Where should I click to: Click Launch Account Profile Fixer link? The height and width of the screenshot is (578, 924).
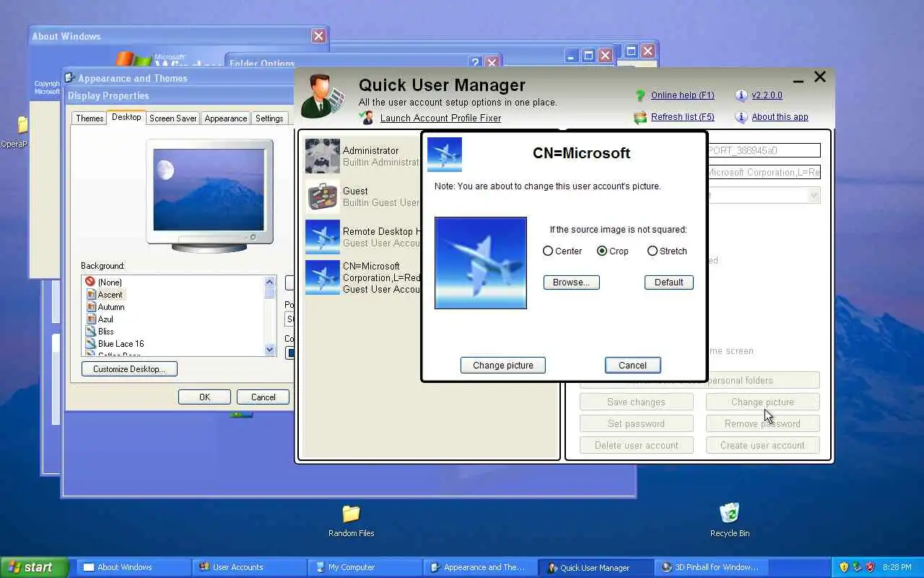click(x=440, y=118)
